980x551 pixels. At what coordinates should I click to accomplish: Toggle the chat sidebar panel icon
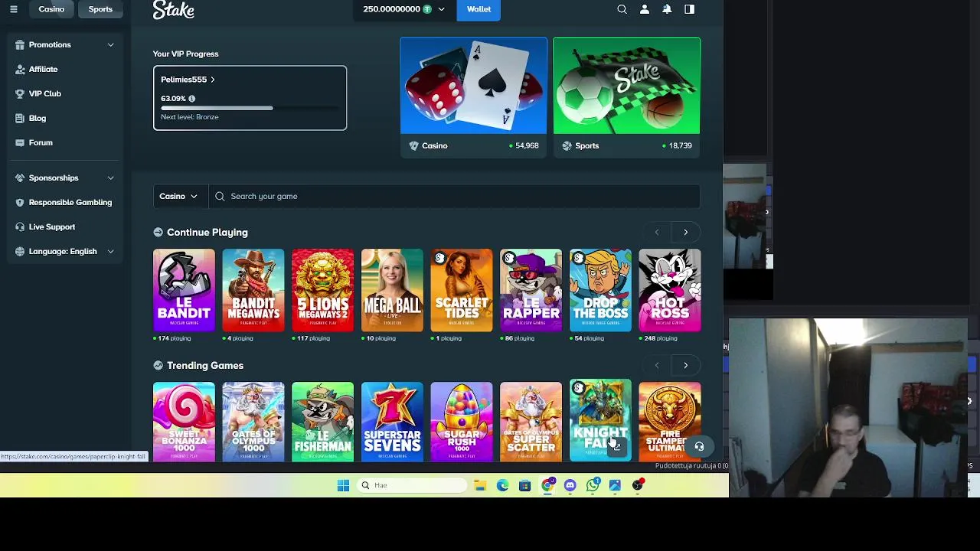click(x=689, y=9)
